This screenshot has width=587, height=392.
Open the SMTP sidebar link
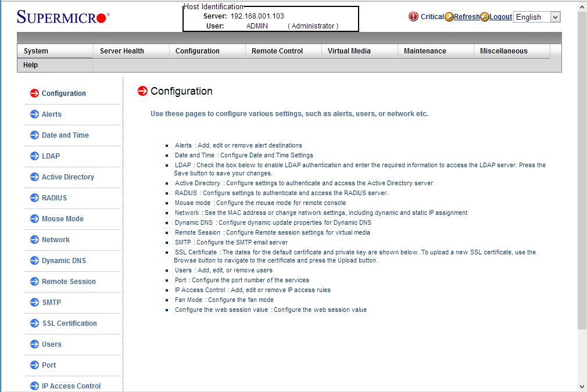click(x=51, y=303)
